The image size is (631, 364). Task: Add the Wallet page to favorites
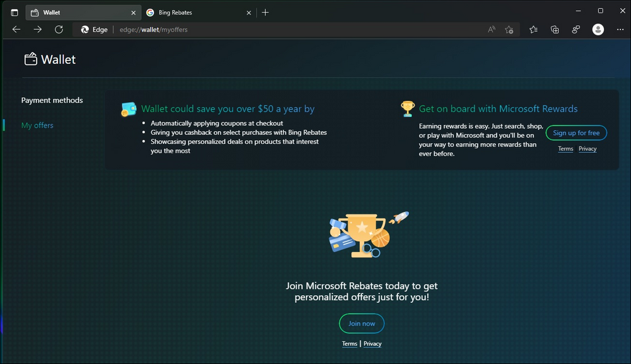pos(509,29)
